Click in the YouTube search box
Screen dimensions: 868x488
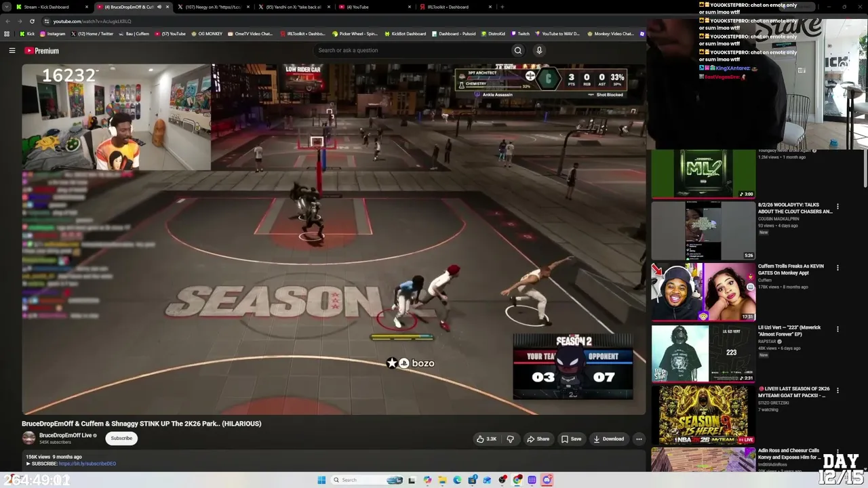[x=411, y=50]
